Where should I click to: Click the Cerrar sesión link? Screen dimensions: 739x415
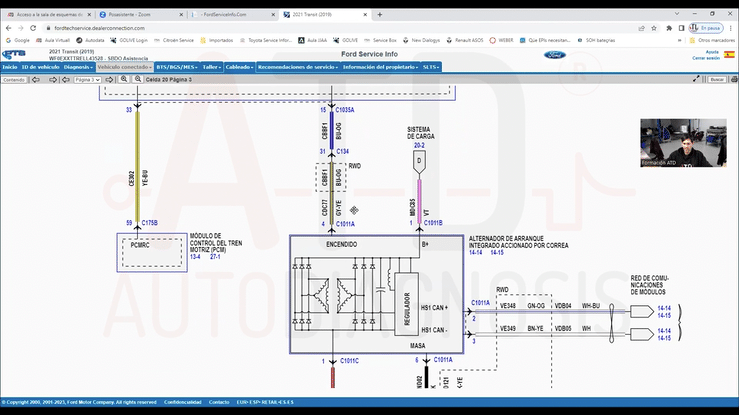[x=706, y=58]
